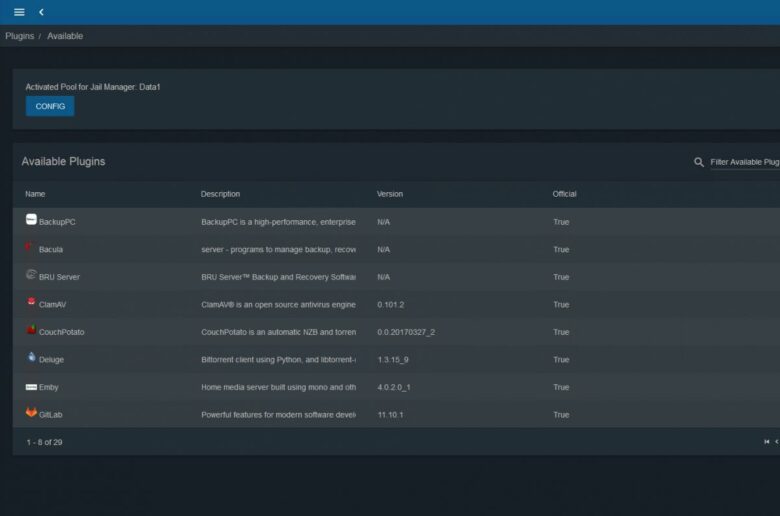Screen dimensions: 780x516
Task: Click the Bacula description text
Action: click(x=279, y=249)
